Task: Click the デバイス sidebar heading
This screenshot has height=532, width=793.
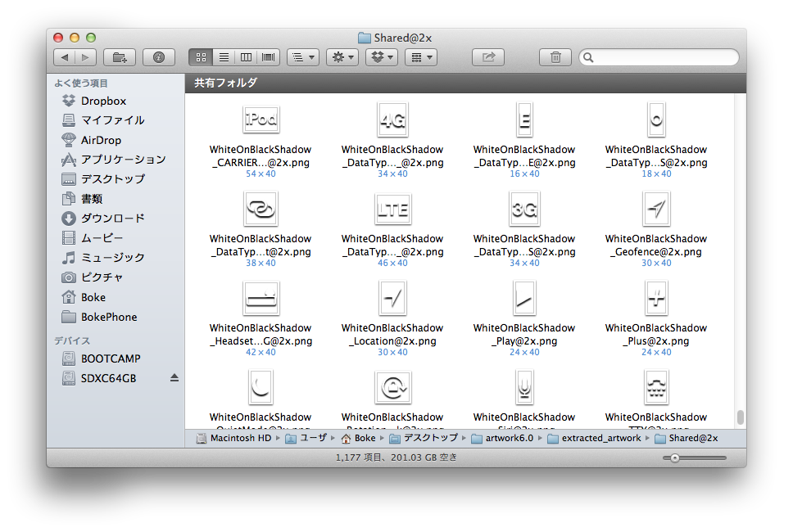Action: pyautogui.click(x=72, y=341)
